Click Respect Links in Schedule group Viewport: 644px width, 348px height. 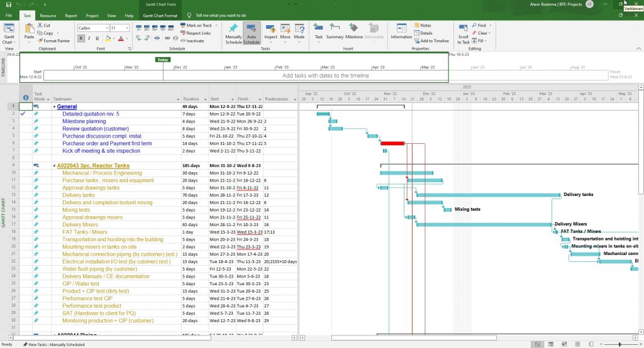tap(196, 33)
